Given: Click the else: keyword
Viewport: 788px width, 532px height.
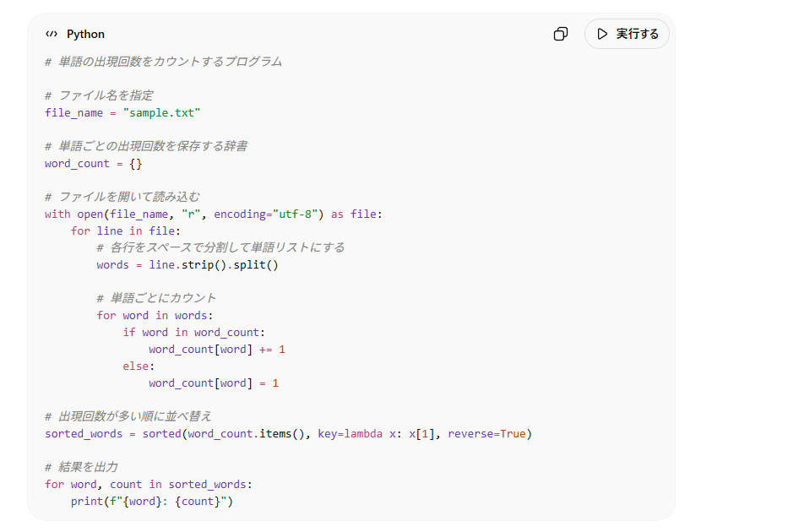Looking at the screenshot, I should (139, 366).
